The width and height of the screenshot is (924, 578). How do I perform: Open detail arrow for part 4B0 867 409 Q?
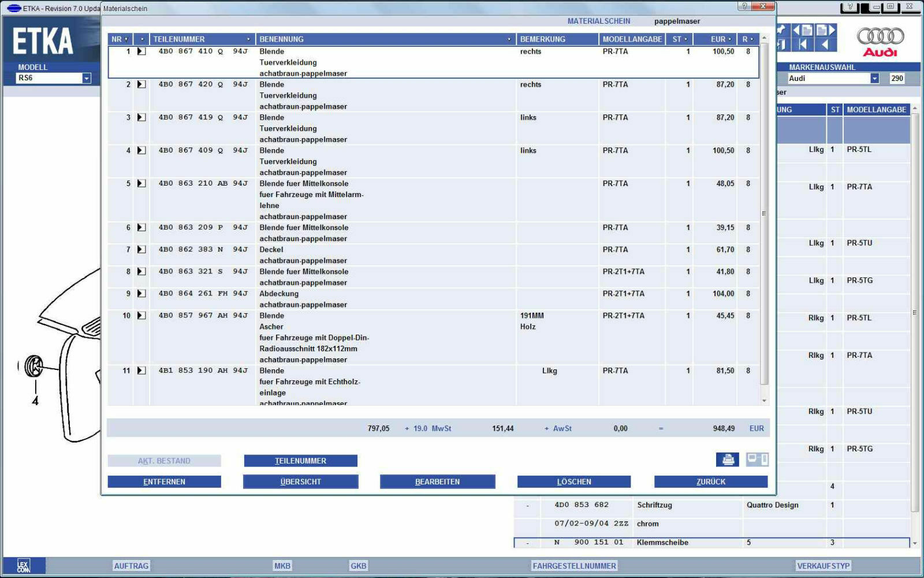click(141, 150)
